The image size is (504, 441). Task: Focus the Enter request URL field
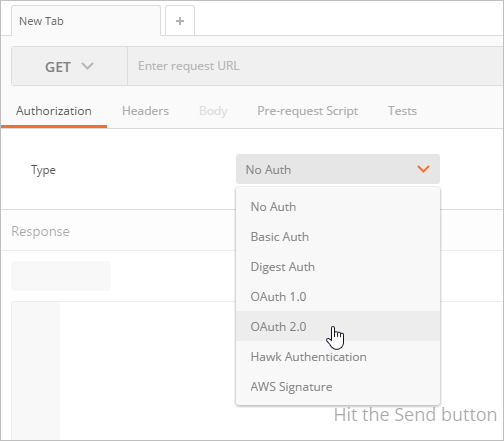coord(315,66)
